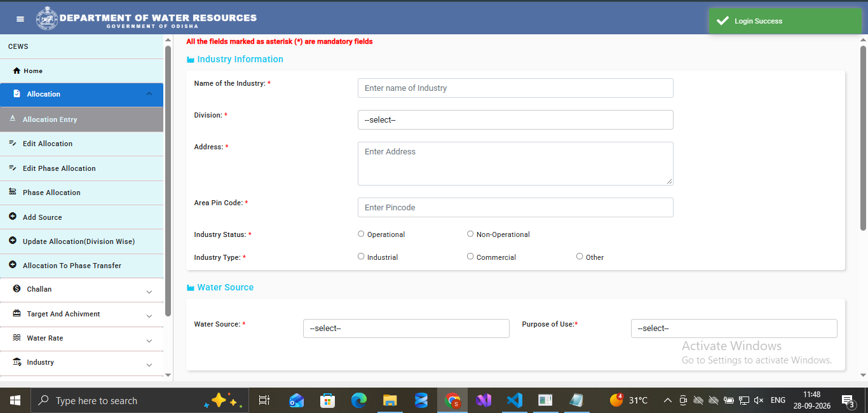Click the Water Rate waves icon
The image size is (868, 413).
click(17, 338)
